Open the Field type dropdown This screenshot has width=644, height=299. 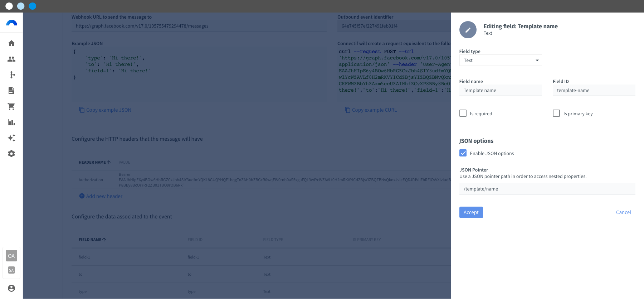(x=501, y=60)
